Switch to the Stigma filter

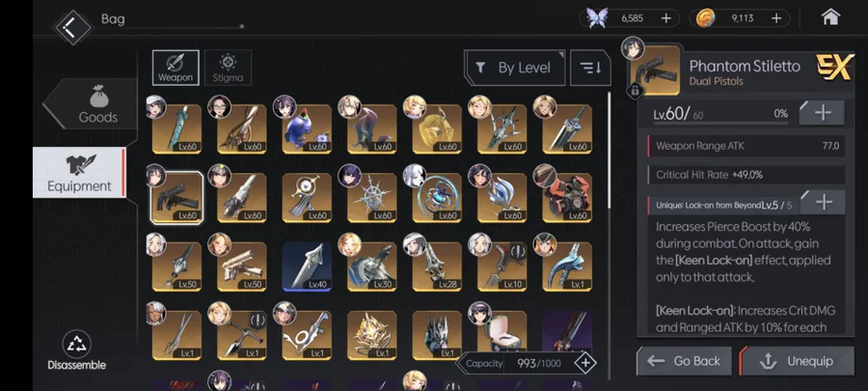click(228, 69)
